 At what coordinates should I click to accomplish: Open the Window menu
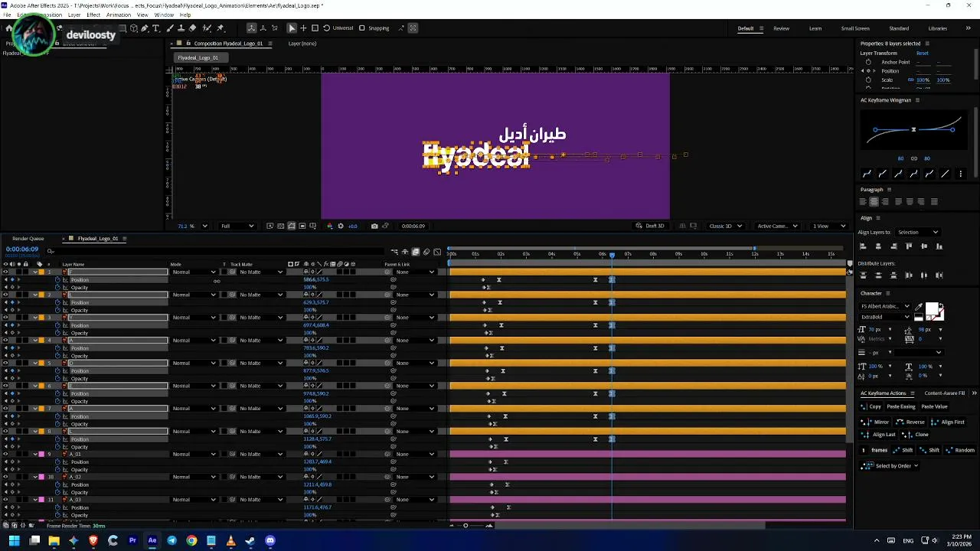pos(164,15)
